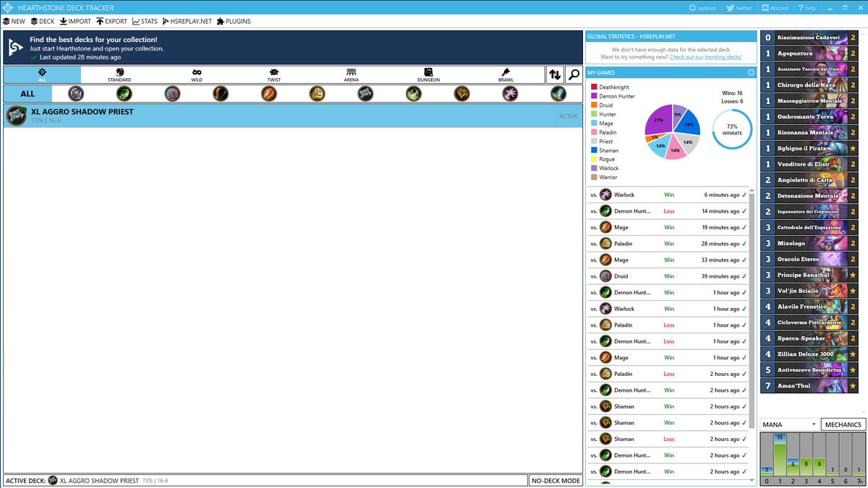
Task: Filter decks by Hunter class icon
Action: (x=221, y=93)
